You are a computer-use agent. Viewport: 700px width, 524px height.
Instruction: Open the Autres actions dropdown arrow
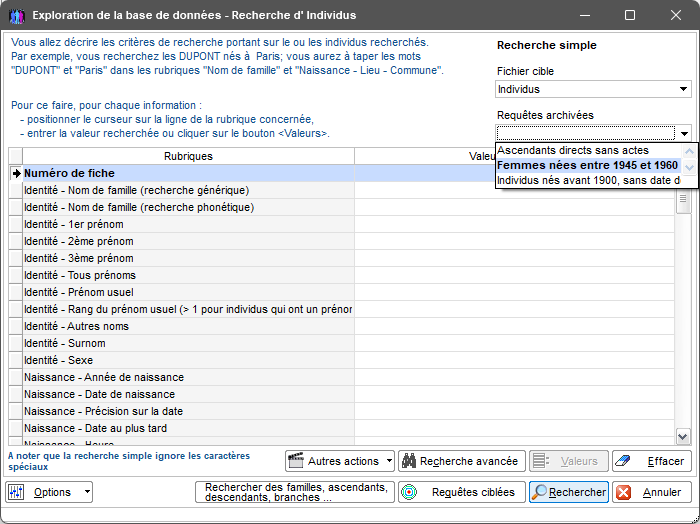[x=389, y=461]
